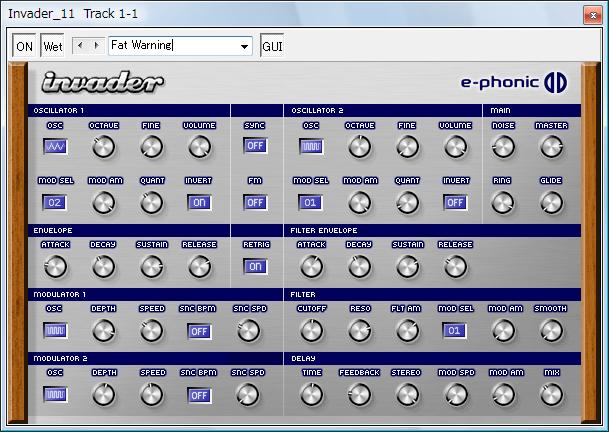Click Oscillator 1 OCTAVE knob
Screen dimensions: 609x432
[104, 147]
